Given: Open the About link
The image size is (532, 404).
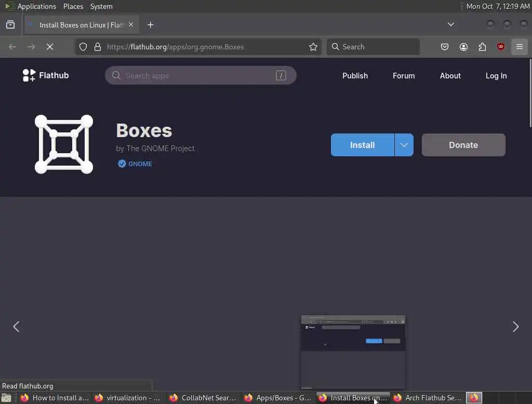Looking at the screenshot, I should click(x=450, y=76).
